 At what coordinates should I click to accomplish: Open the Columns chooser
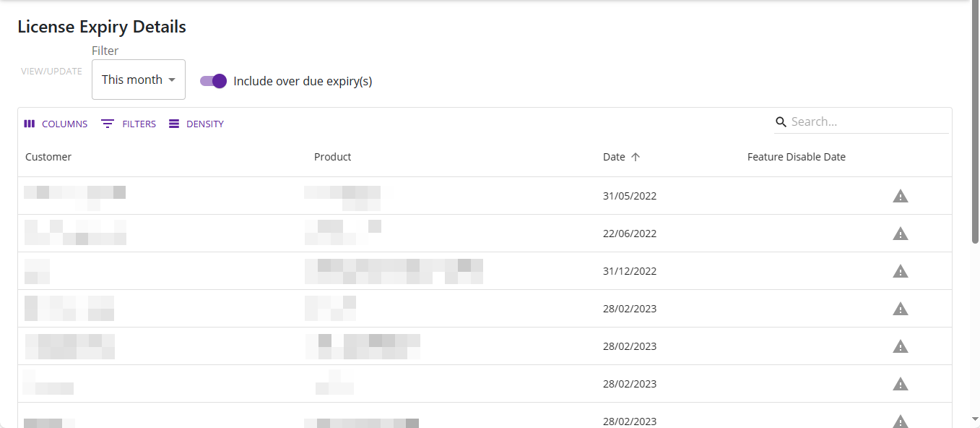(56, 124)
